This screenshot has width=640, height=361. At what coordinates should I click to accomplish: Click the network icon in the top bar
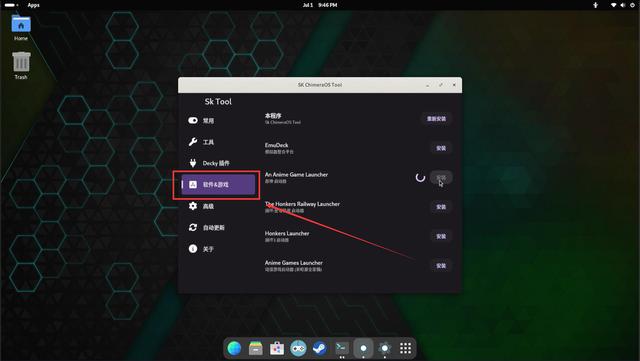point(613,5)
